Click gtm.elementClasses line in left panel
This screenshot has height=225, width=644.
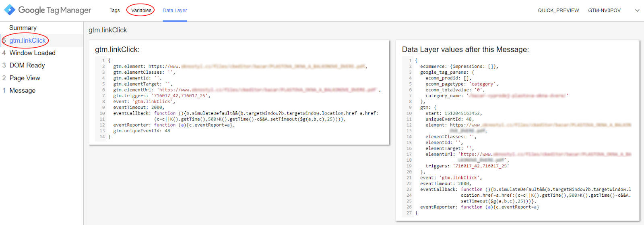pyautogui.click(x=144, y=73)
